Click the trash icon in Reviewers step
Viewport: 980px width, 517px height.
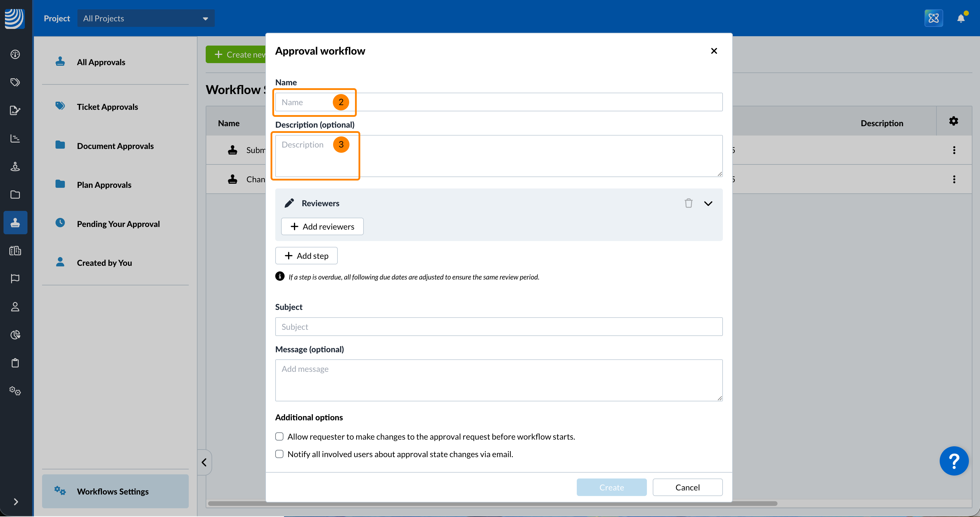[x=688, y=203]
